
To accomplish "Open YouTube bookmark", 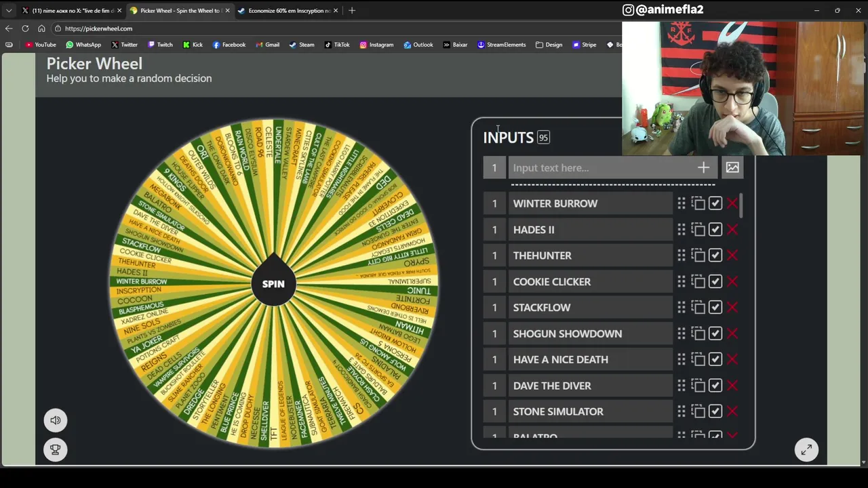I will click(41, 45).
